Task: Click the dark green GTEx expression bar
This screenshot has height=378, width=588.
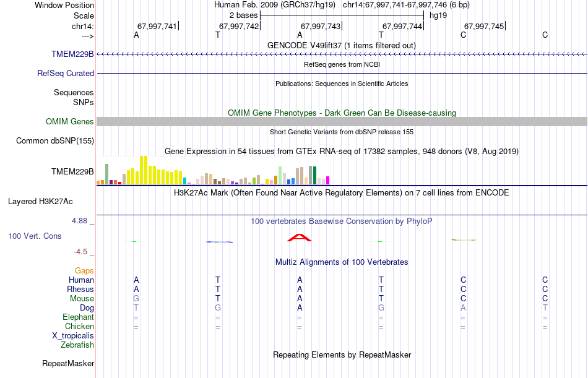Action: pos(314,175)
